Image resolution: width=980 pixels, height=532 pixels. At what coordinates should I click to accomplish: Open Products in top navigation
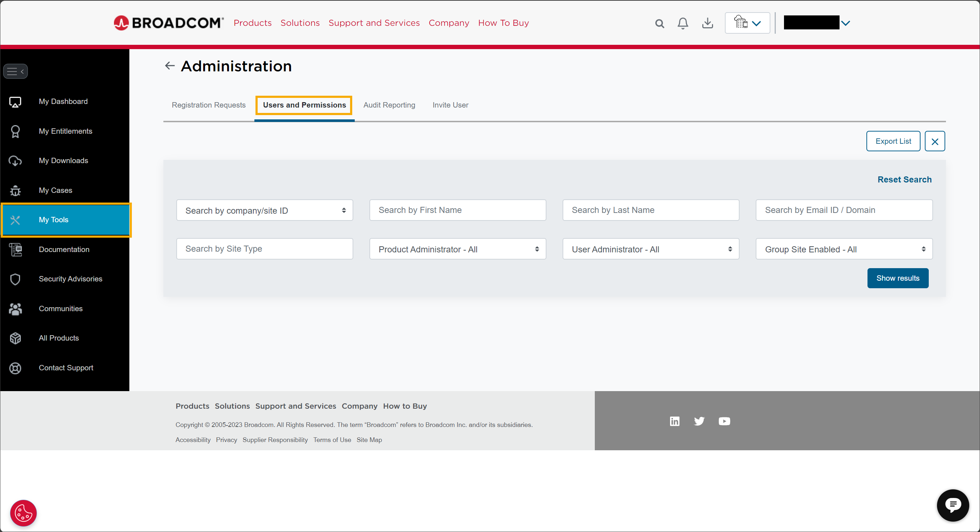tap(253, 23)
